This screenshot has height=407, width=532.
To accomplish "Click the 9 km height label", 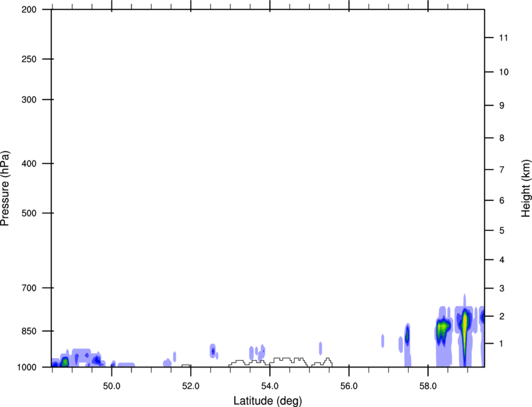I will [x=502, y=106].
